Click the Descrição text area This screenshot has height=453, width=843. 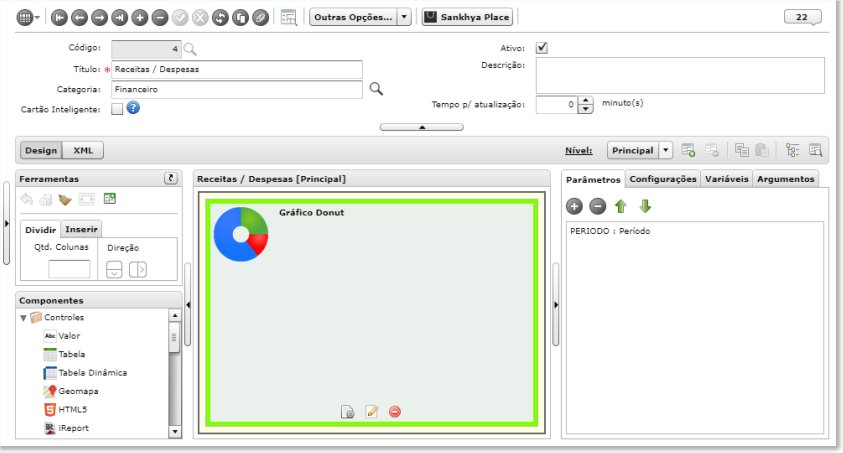coord(680,75)
